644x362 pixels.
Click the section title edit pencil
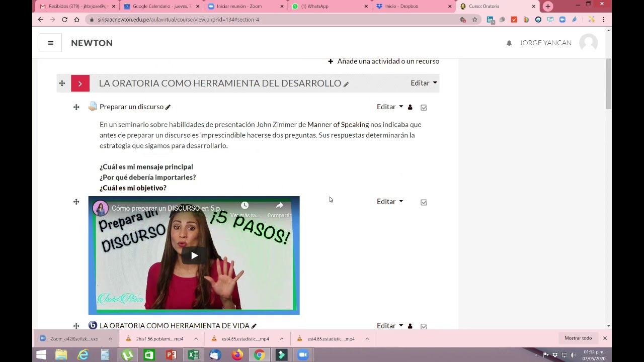(x=346, y=84)
